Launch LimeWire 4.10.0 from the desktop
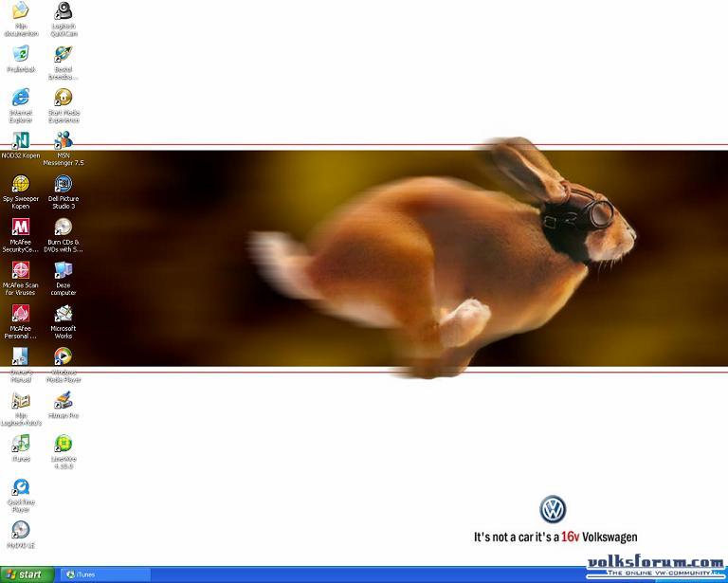 (x=64, y=443)
